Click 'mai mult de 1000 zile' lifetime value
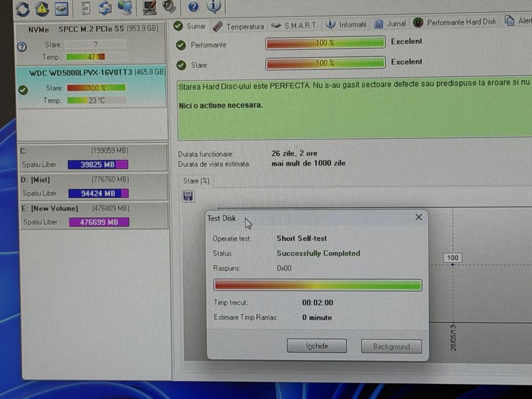 tap(308, 163)
